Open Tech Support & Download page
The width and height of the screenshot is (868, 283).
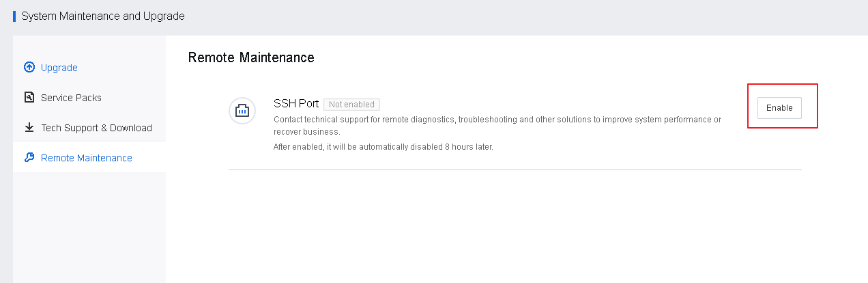(x=96, y=128)
